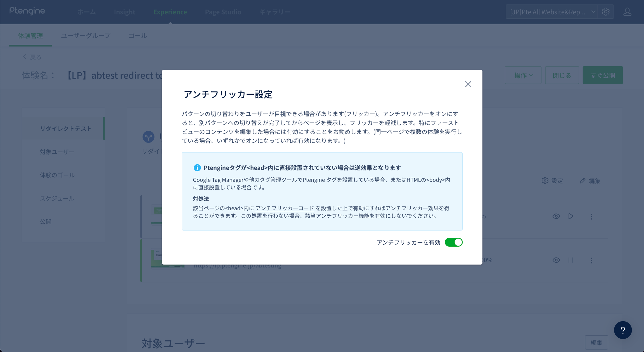Image resolution: width=644 pixels, height=352 pixels.
Task: Open the アンチフリッカーコード link
Action: pos(285,208)
